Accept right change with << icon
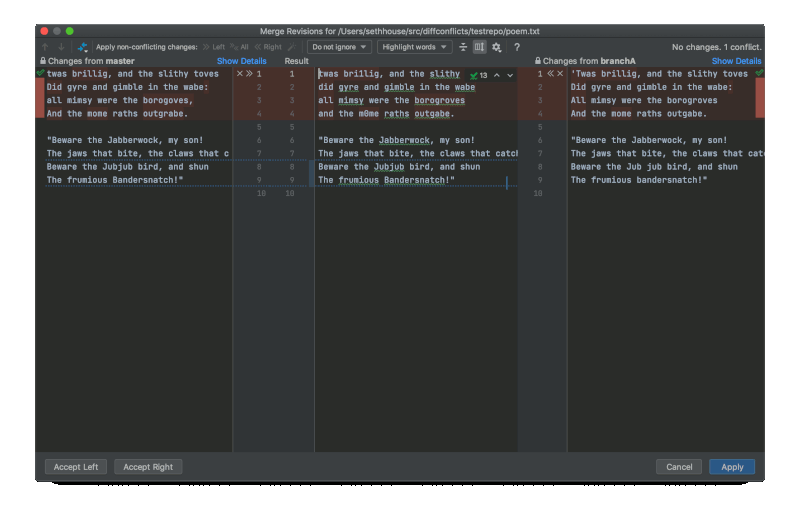This screenshot has width=800, height=528. tap(551, 73)
